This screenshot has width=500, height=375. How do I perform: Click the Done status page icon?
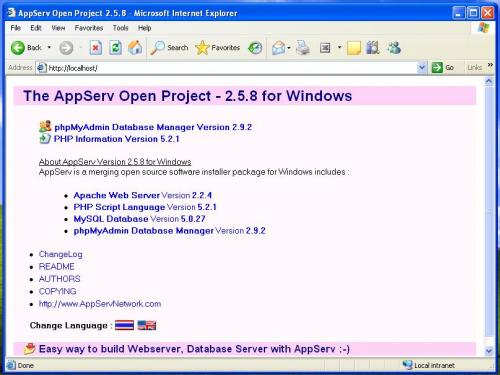(11, 365)
